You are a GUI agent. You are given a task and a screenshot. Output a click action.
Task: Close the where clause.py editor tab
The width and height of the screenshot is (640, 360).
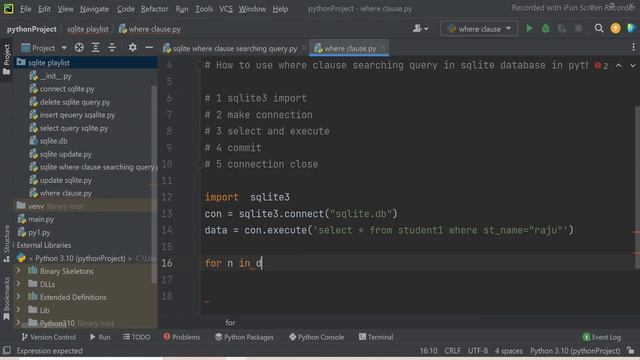pos(384,48)
